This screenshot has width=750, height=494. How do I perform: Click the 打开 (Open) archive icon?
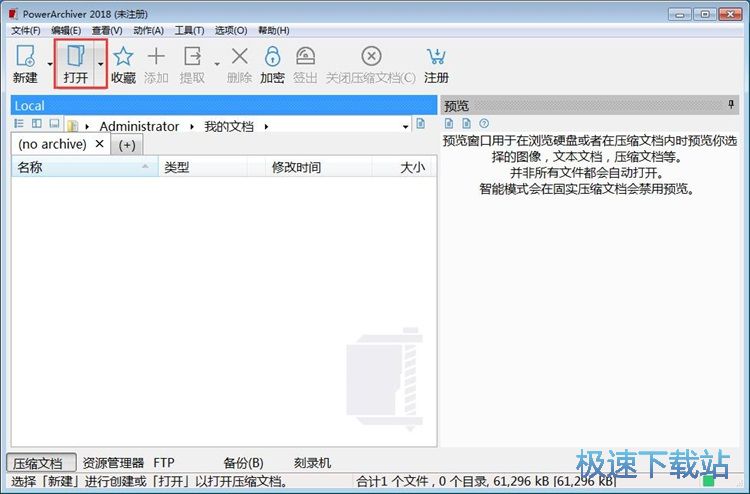point(76,55)
